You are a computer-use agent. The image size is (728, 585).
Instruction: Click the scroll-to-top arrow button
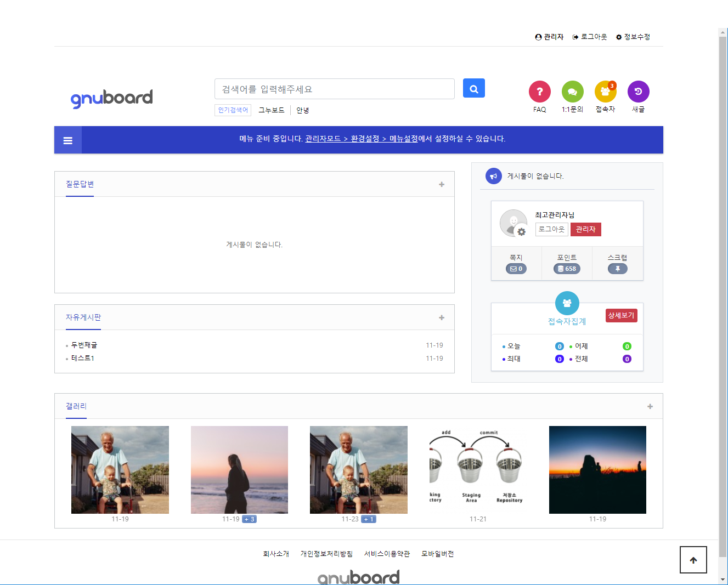pyautogui.click(x=693, y=560)
